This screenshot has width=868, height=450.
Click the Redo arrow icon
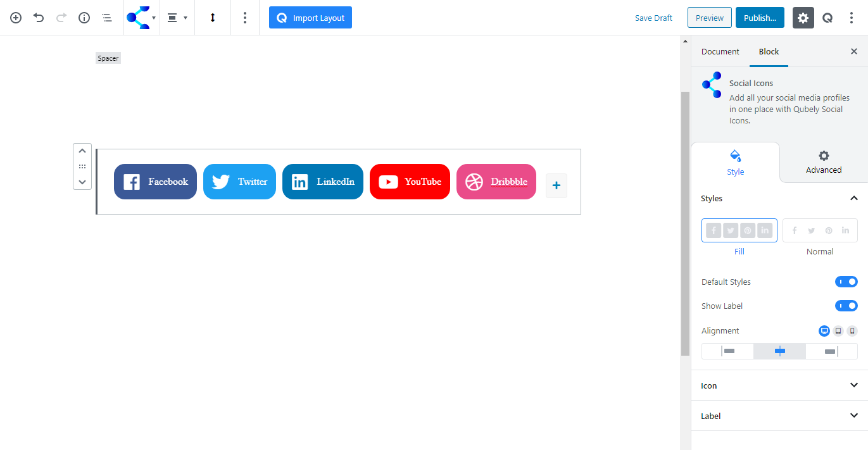point(61,18)
